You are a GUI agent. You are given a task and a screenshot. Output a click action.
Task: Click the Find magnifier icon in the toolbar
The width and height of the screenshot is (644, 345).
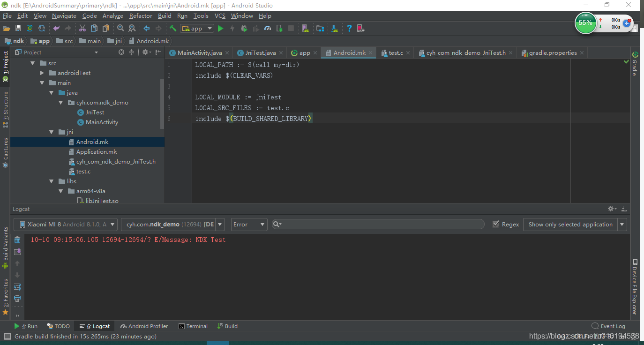coord(120,28)
